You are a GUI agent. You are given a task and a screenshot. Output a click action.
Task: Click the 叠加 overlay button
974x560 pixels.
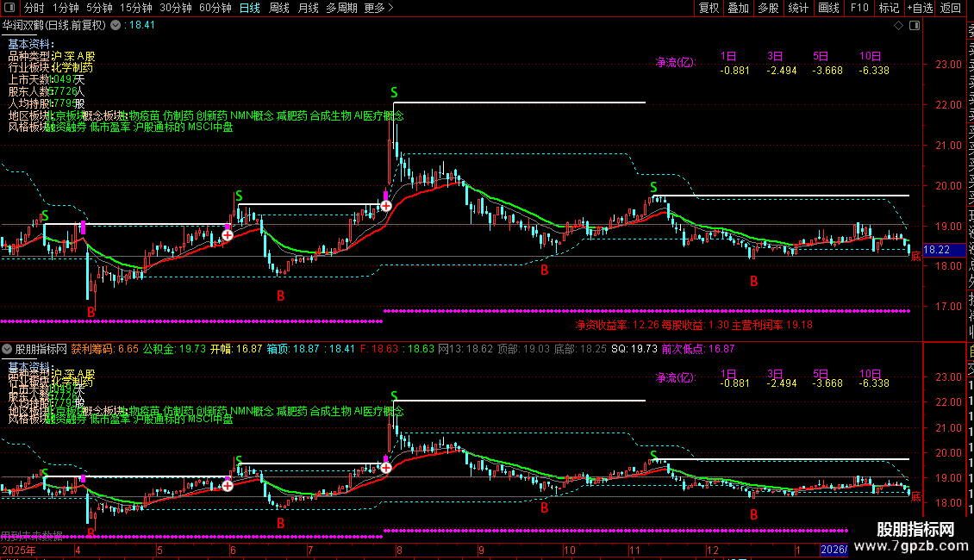pos(739,8)
